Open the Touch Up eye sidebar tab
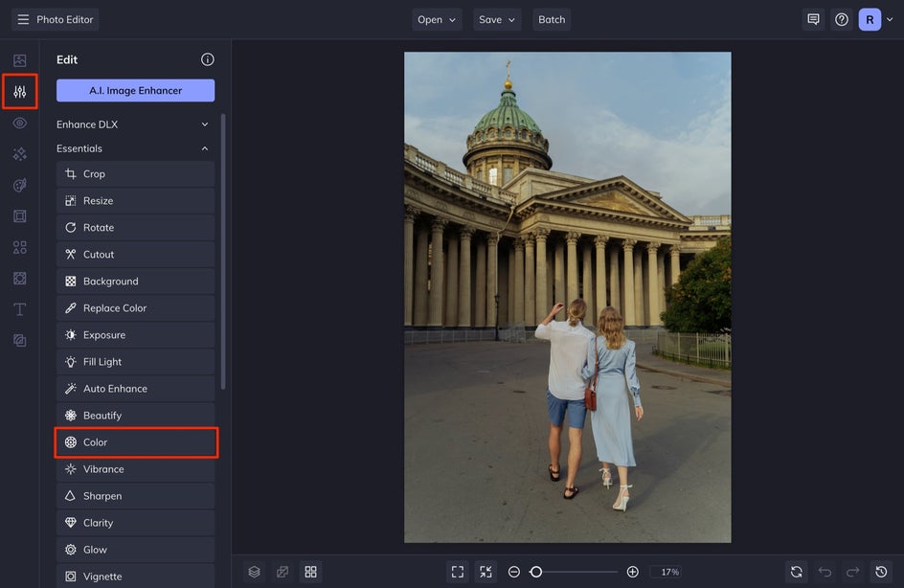904x588 pixels. point(19,124)
